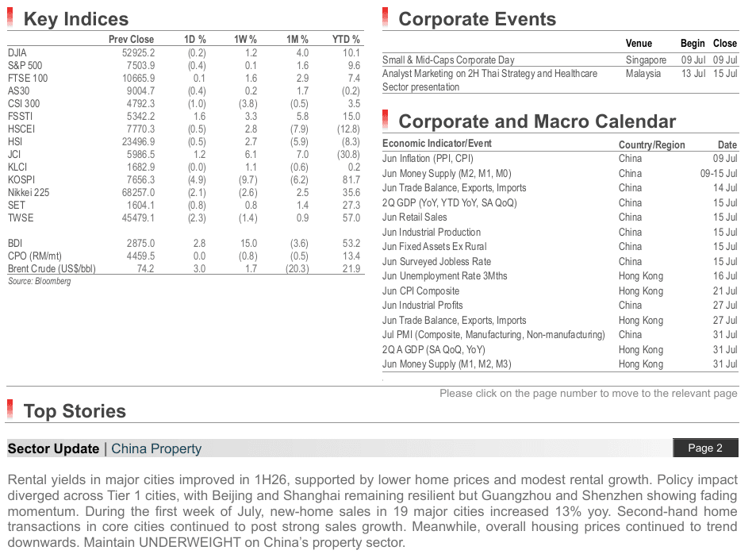The width and height of the screenshot is (756, 558).
Task: Click the Jun Inflation (PPI, CPI) entry
Action: click(428, 159)
